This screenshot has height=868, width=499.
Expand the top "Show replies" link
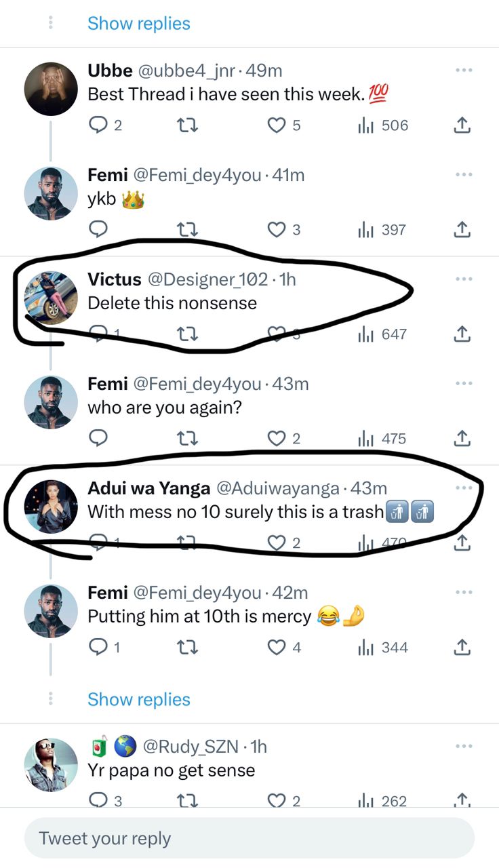click(x=138, y=23)
